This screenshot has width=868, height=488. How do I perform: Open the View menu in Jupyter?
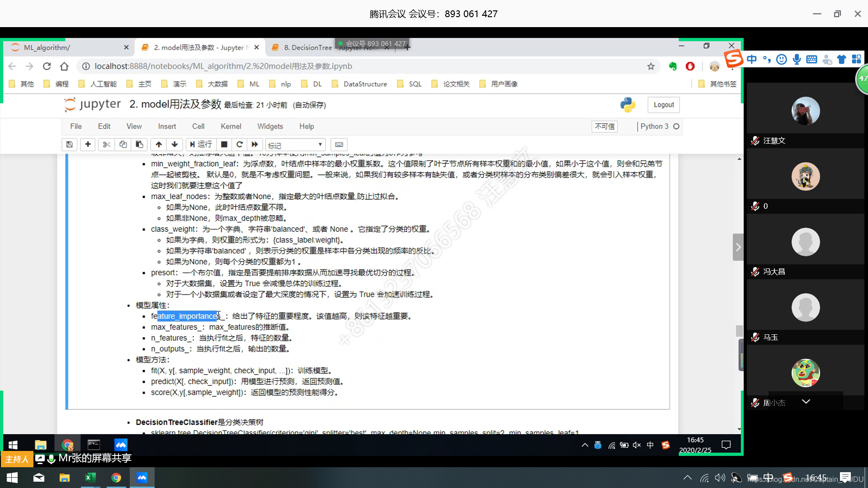[x=134, y=127]
